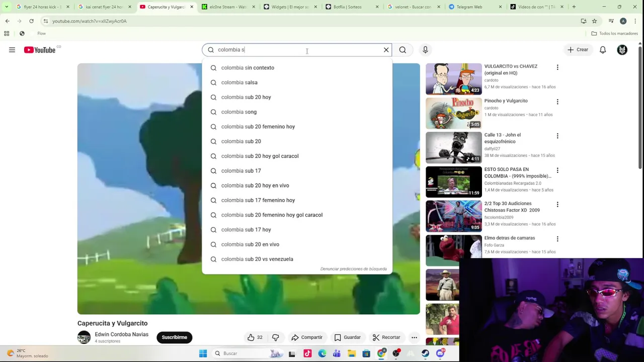
Task: Click the Crear button
Action: [578, 50]
